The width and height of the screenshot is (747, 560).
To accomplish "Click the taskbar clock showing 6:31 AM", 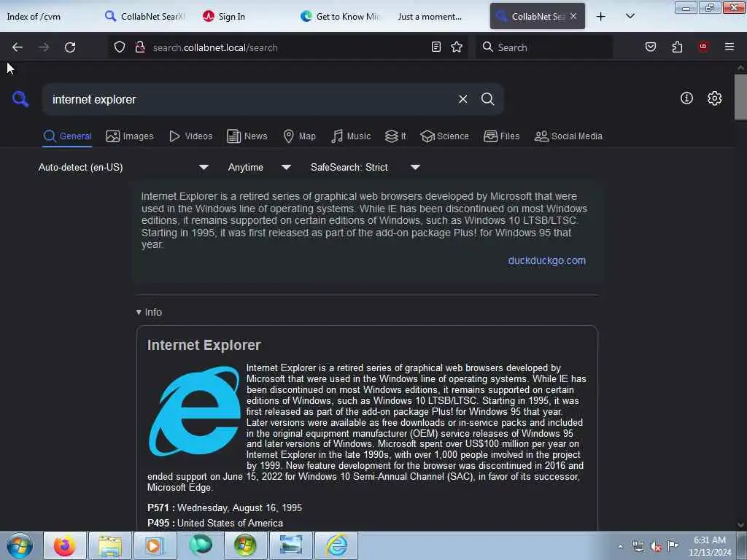I will pos(710,546).
